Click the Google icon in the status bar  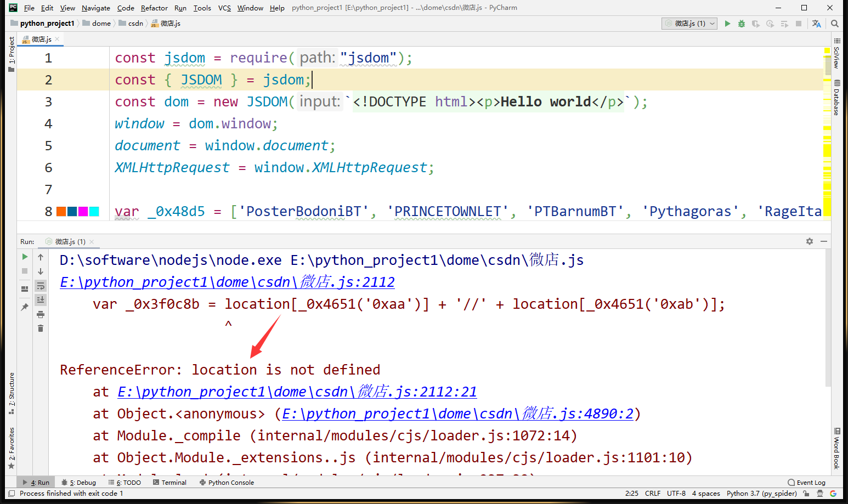pos(833,494)
